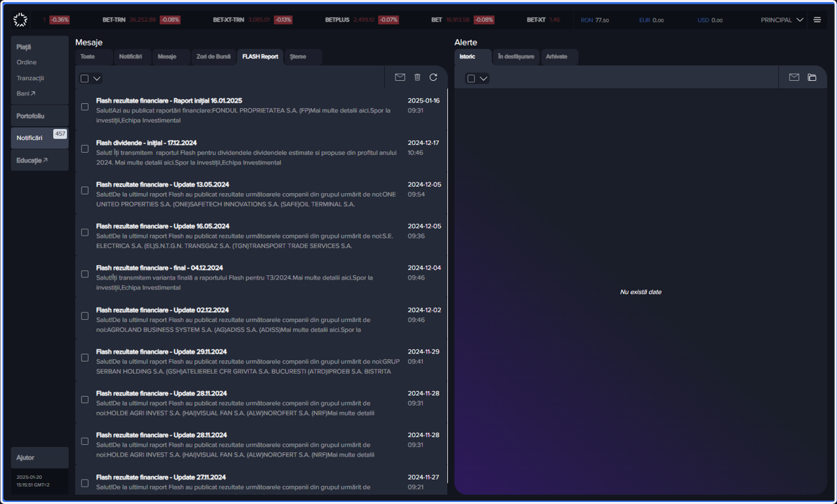Switch to În desfășurare alerts tab

click(x=516, y=56)
